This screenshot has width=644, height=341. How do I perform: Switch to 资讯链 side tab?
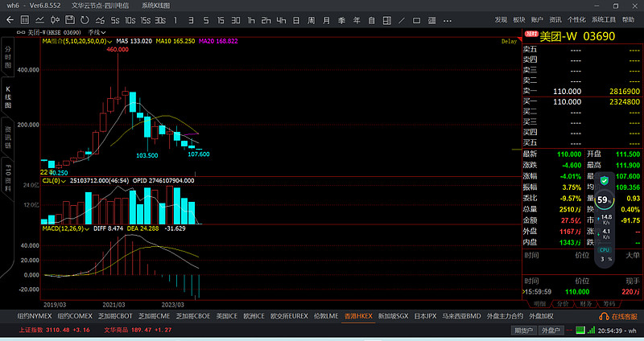8,137
